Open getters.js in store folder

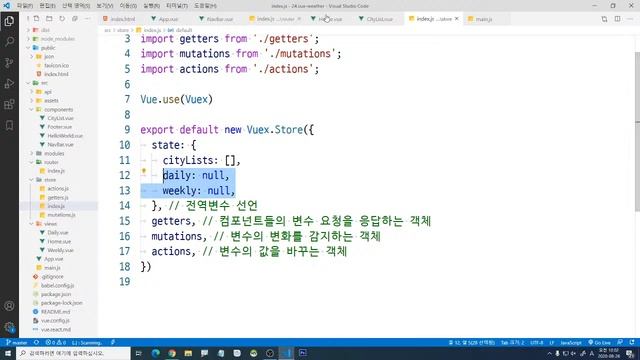58,198
